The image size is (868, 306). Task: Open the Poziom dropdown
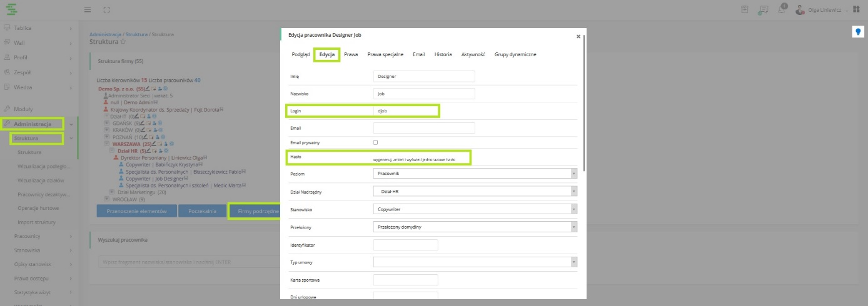[x=475, y=173]
